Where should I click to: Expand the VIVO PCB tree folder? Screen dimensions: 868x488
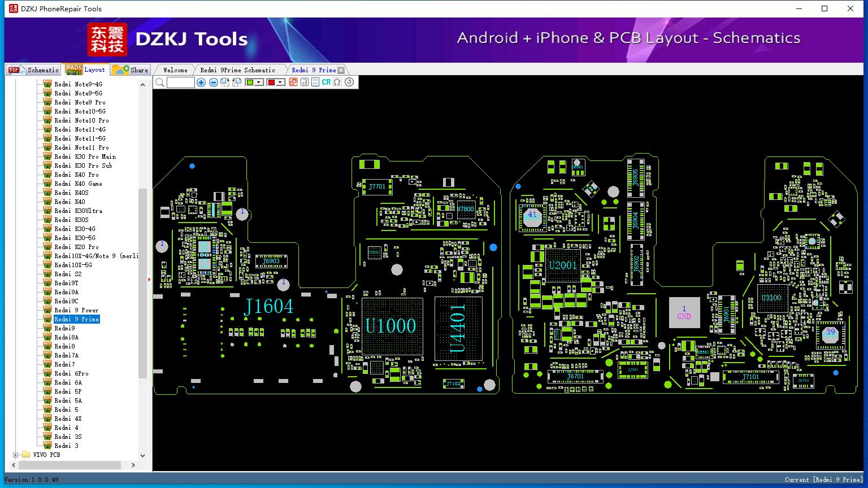tap(15, 455)
